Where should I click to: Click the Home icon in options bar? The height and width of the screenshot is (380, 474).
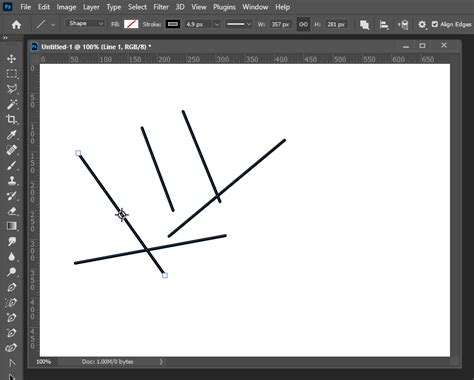click(x=16, y=24)
